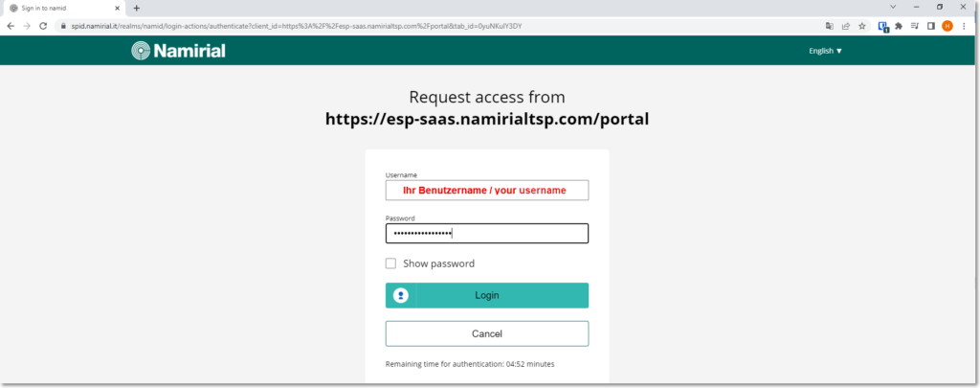Open the translate page icon in the address bar
This screenshot has width=980, height=388.
[830, 26]
